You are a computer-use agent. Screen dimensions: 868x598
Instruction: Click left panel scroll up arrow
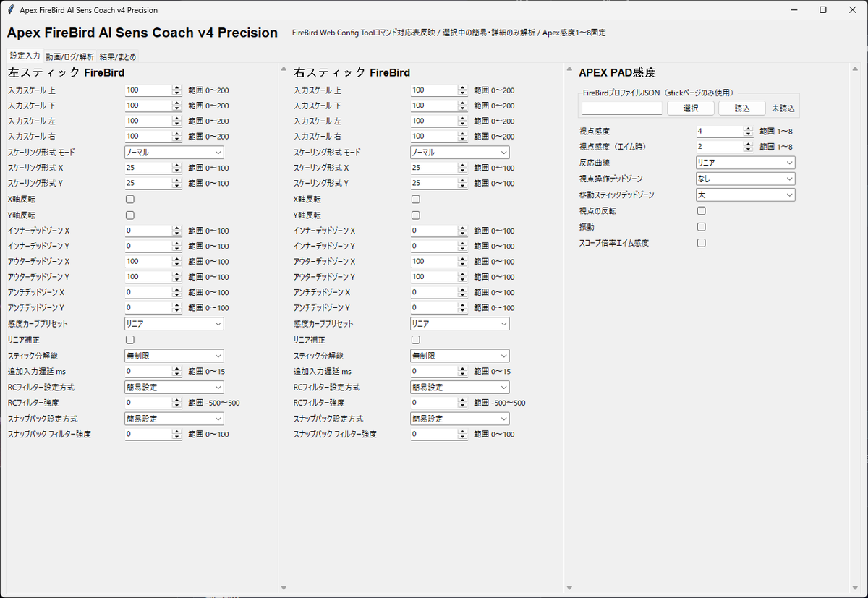[284, 71]
